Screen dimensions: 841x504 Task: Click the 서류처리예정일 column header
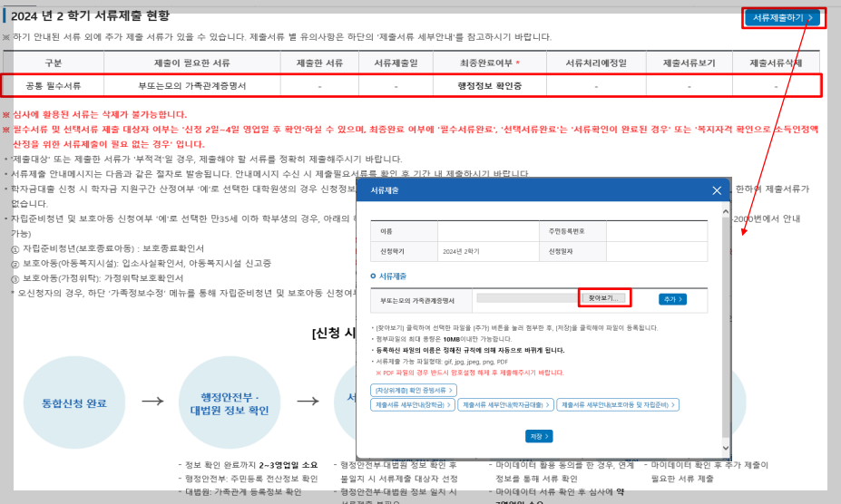pos(596,63)
